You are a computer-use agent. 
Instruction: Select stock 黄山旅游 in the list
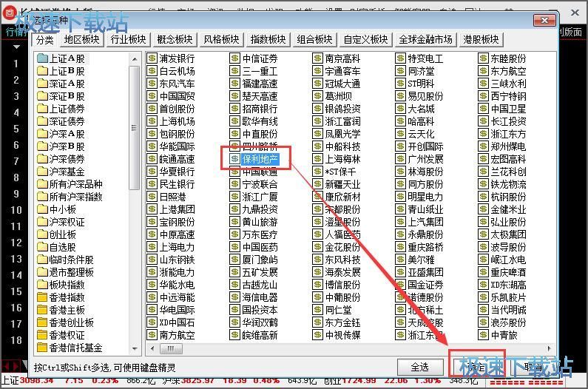[x=254, y=222]
